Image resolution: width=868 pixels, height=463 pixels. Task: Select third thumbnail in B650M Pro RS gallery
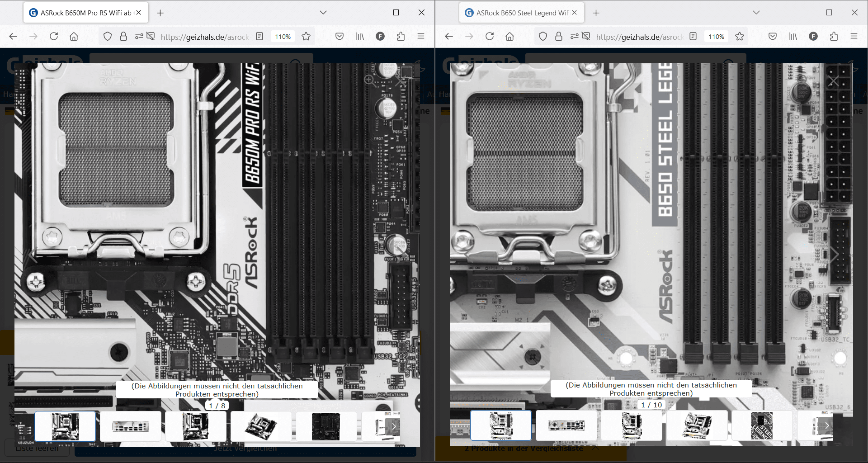196,426
